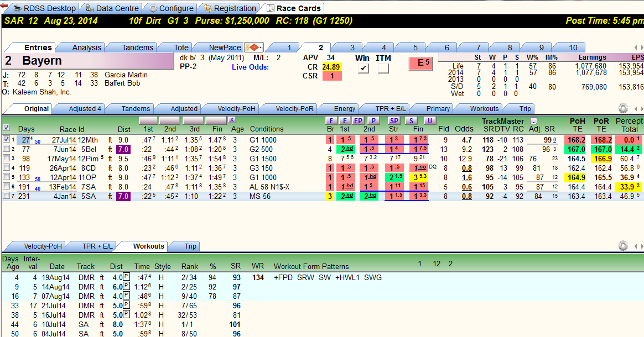Image resolution: width=644 pixels, height=337 pixels.
Task: Check the 26Apr14 8CD race row checkbox
Action: [6, 168]
